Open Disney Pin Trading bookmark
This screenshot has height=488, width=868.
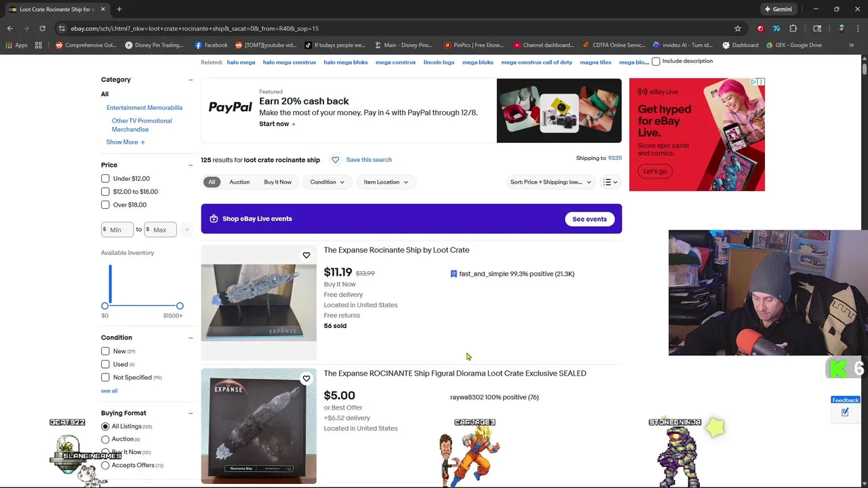coord(154,45)
